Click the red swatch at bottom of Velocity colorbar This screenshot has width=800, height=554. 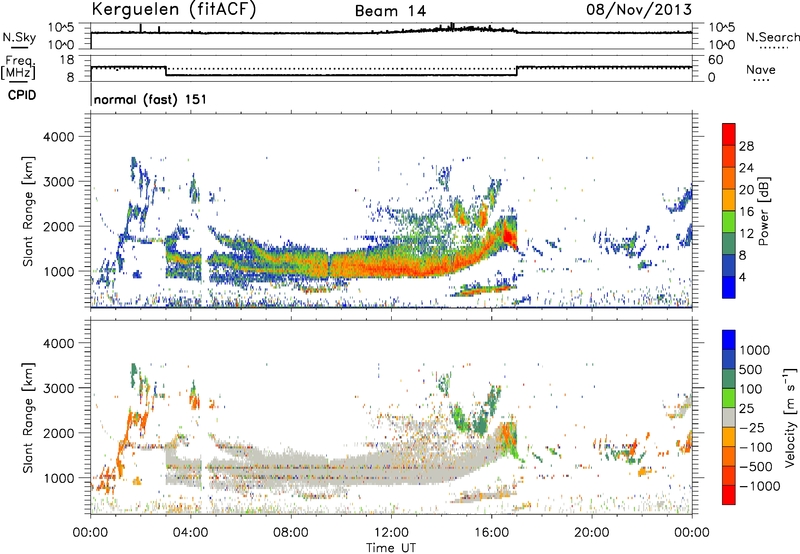[x=729, y=495]
